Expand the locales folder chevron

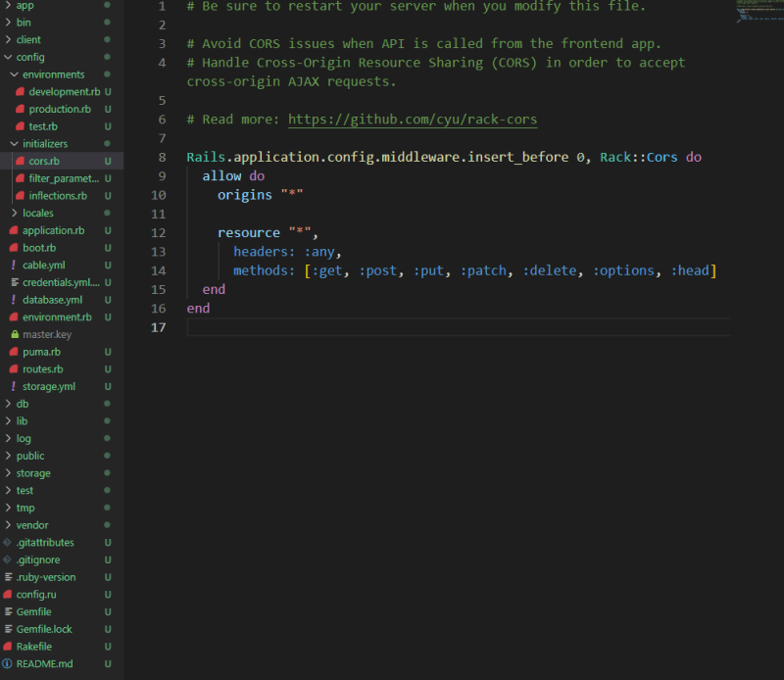tap(14, 213)
